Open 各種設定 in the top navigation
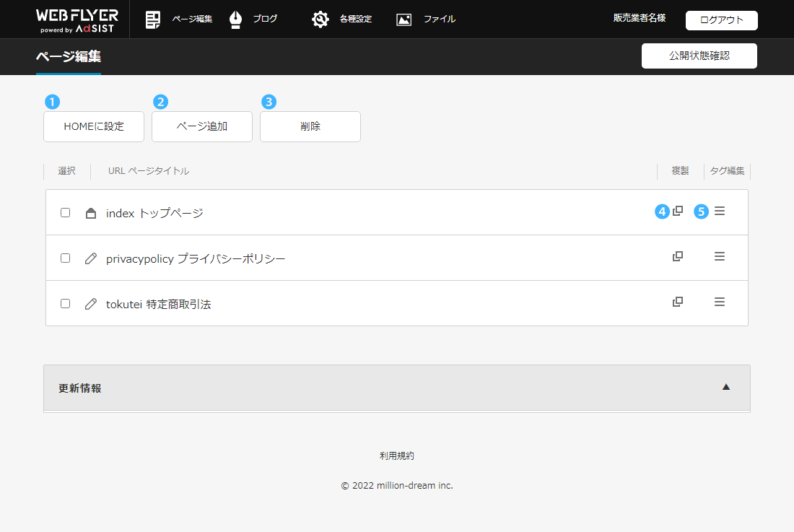Viewport: 794px width, 532px height. tap(342, 19)
